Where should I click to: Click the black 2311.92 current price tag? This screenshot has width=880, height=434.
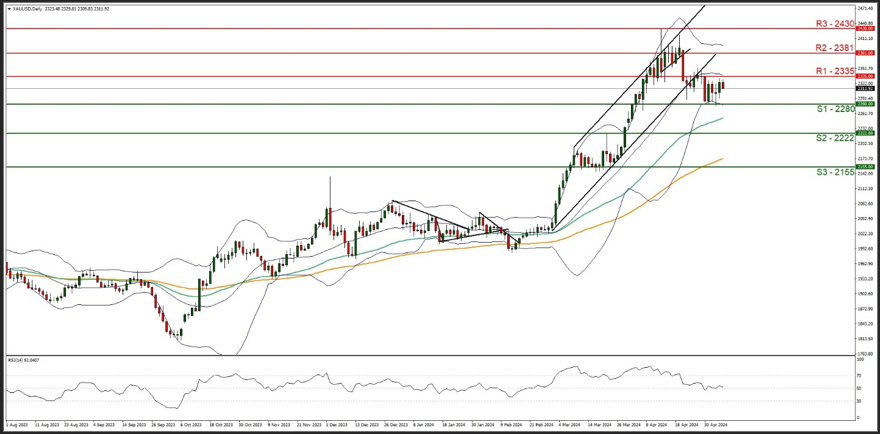click(864, 88)
